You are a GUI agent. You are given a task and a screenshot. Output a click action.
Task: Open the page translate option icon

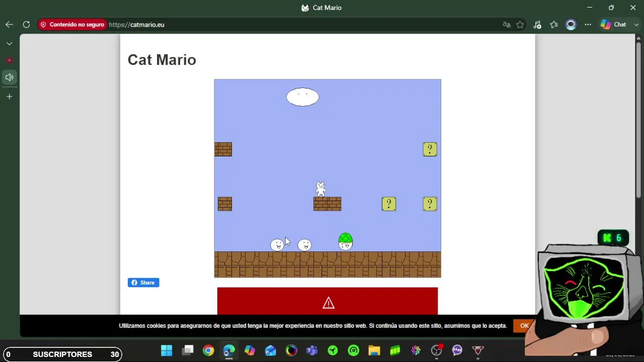coord(507,25)
